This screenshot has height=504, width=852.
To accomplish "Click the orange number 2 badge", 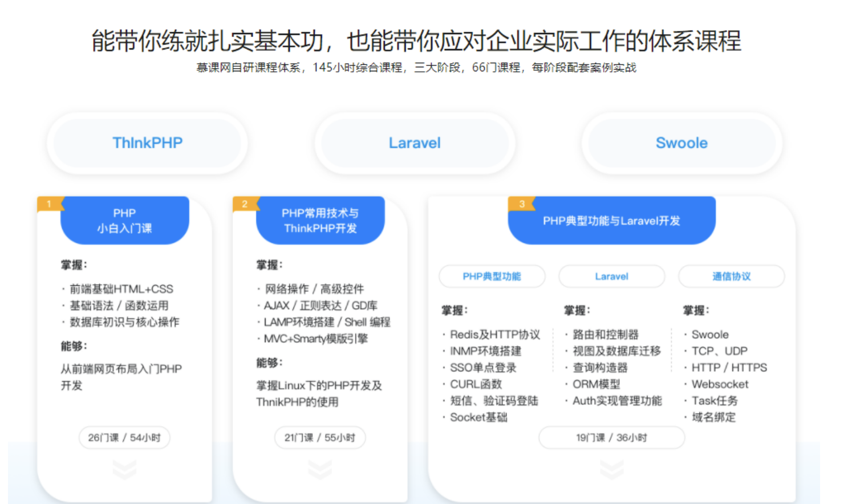I will (245, 204).
